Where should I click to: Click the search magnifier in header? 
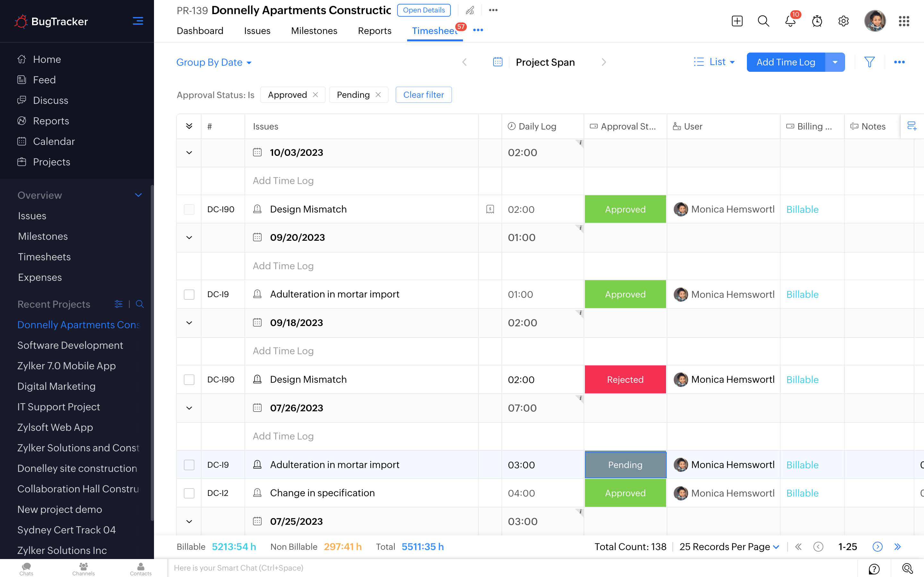point(763,21)
